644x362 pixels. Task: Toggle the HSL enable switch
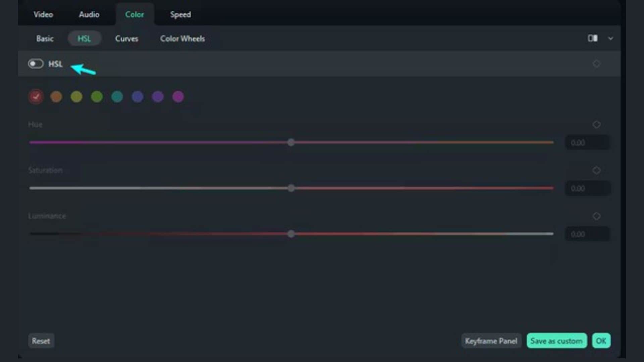point(36,64)
